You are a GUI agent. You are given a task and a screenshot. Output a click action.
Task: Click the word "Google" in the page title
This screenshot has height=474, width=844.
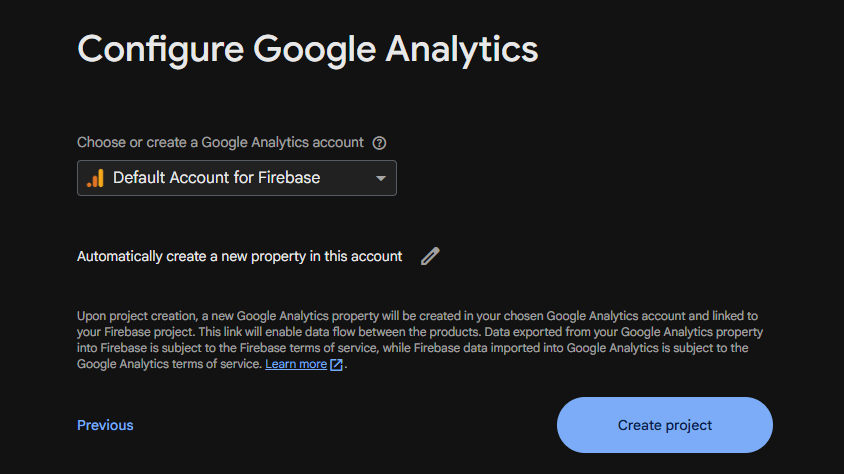point(315,48)
